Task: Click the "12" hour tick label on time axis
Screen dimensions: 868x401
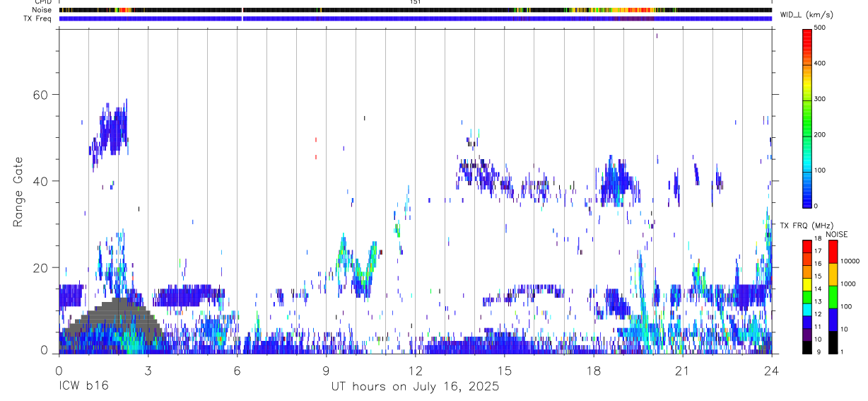Action: coord(415,370)
